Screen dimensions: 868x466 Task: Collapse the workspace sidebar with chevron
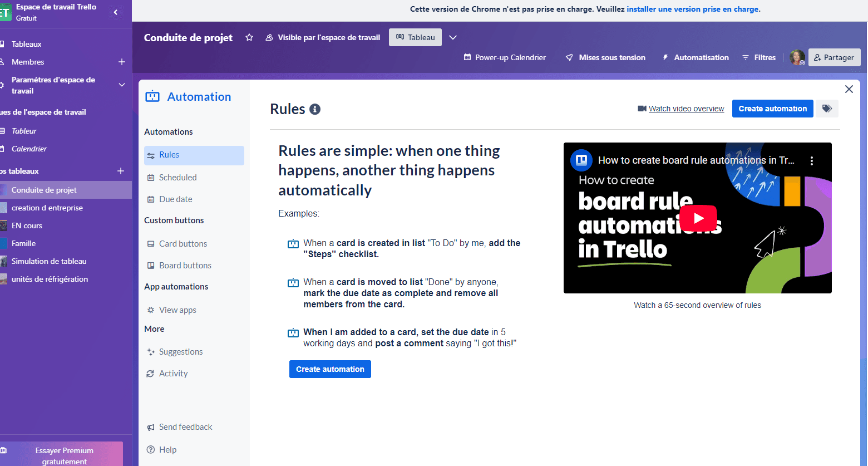(x=116, y=12)
